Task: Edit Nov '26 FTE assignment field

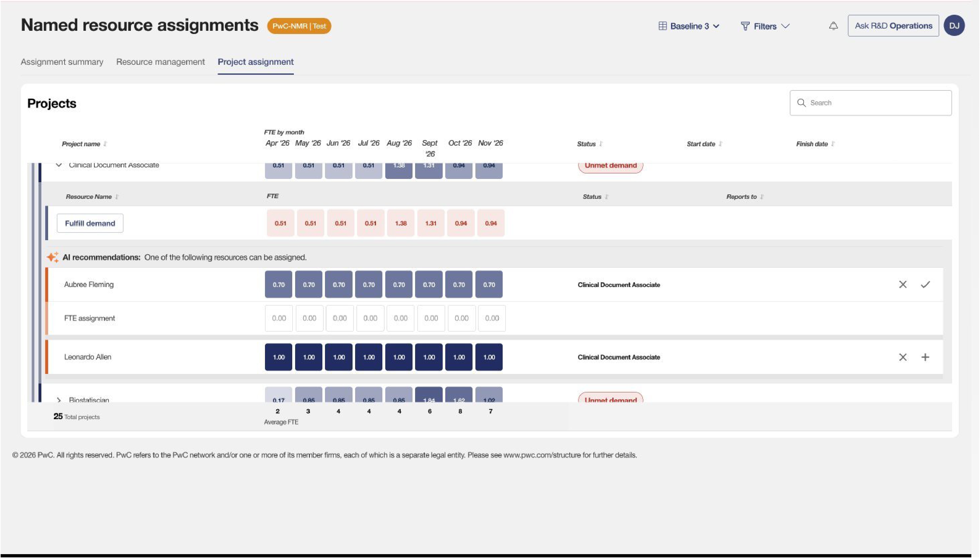Action: (492, 318)
